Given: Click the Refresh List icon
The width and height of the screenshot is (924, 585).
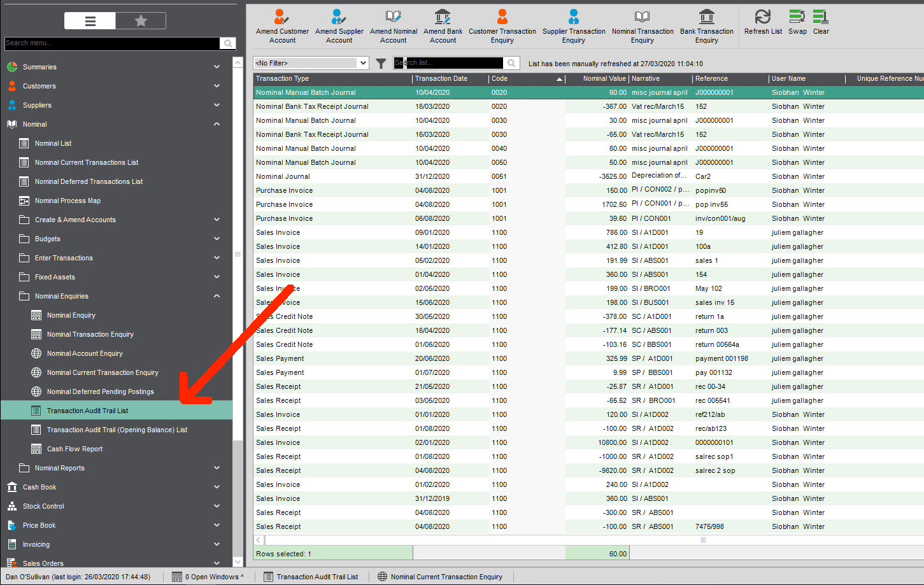Looking at the screenshot, I should point(762,17).
